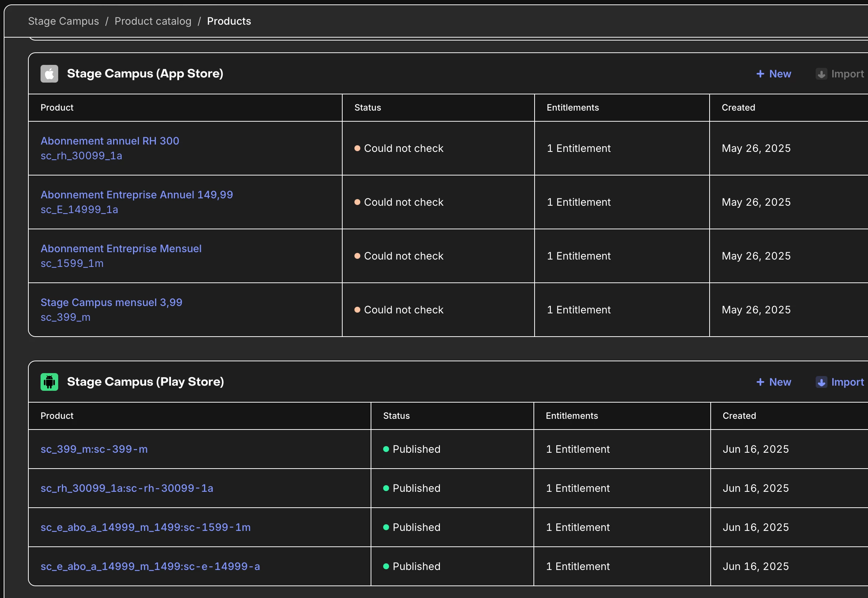868x598 pixels.
Task: Click the Apple App Store icon
Action: pyautogui.click(x=49, y=74)
